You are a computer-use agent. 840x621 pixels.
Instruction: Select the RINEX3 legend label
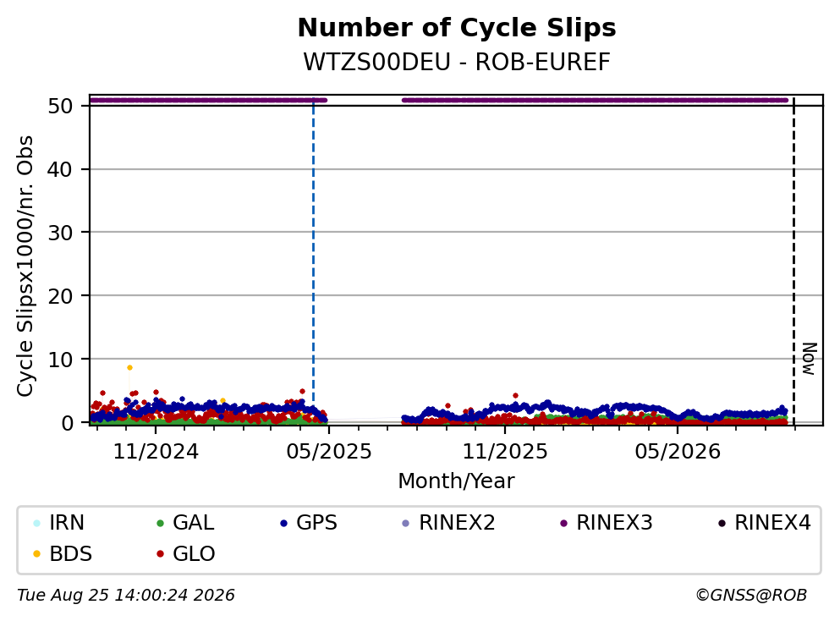[x=614, y=523]
